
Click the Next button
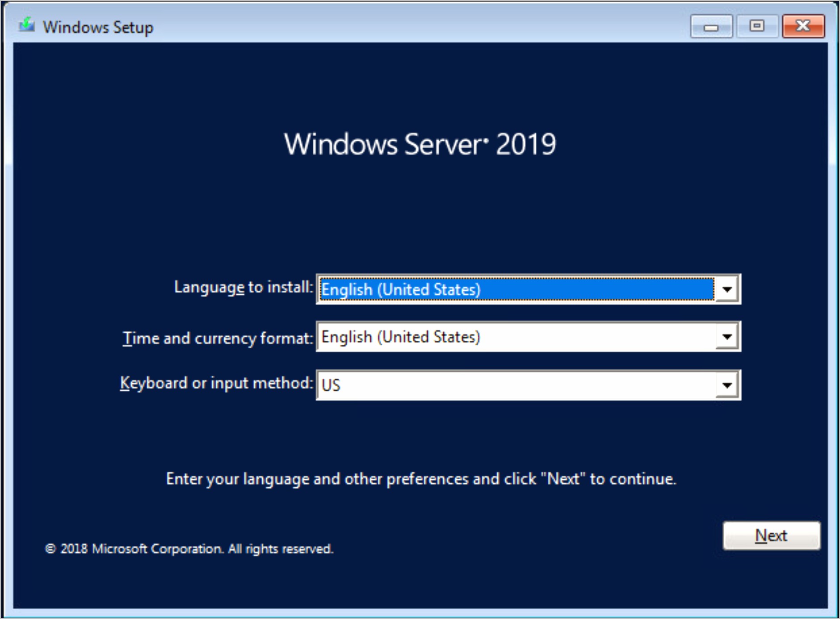tap(772, 535)
